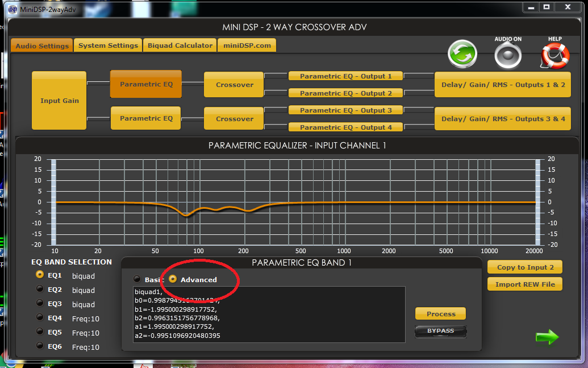
Task: Click inside the biquad coefficients text box
Action: pyautogui.click(x=269, y=315)
